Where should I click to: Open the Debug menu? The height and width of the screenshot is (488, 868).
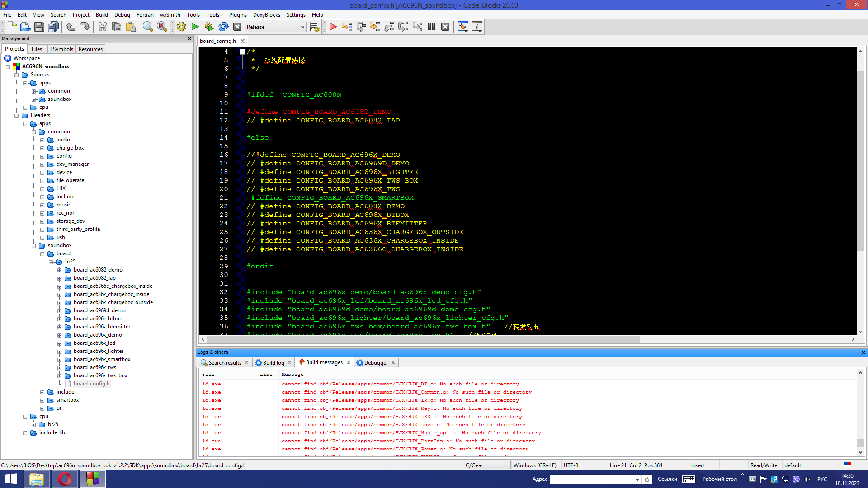(122, 15)
